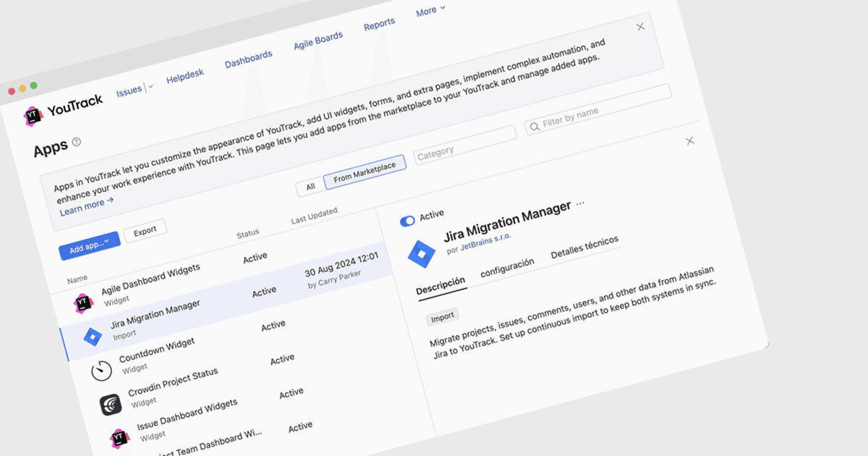The height and width of the screenshot is (456, 868).
Task: Open Agile Boards in the navigation
Action: pyautogui.click(x=318, y=41)
